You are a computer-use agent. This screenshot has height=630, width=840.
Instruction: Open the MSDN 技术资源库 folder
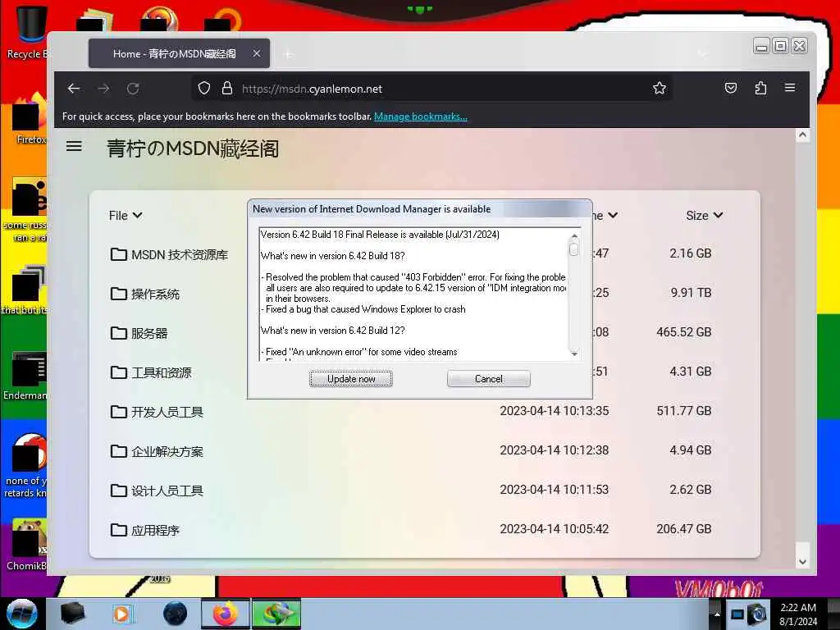(180, 254)
